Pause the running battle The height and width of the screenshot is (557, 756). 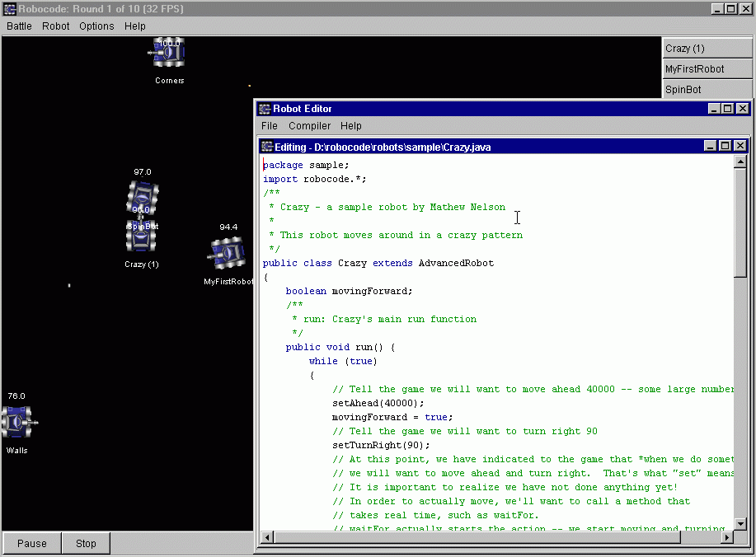click(32, 544)
